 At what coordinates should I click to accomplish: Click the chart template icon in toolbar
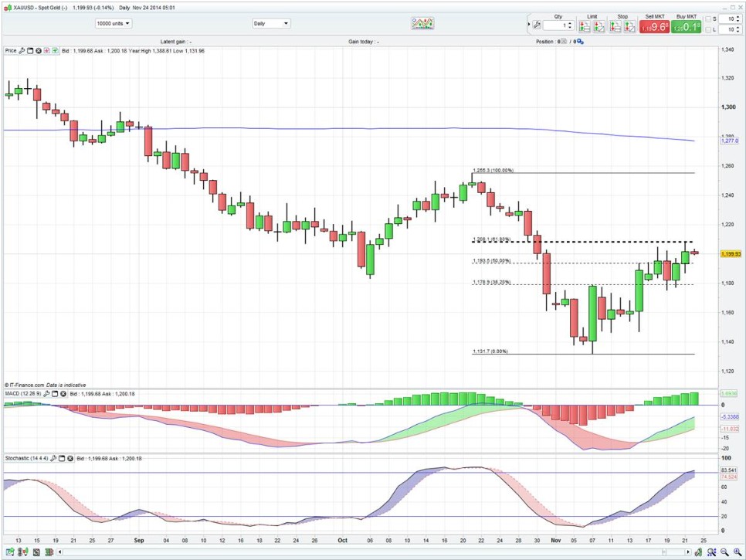tap(422, 23)
